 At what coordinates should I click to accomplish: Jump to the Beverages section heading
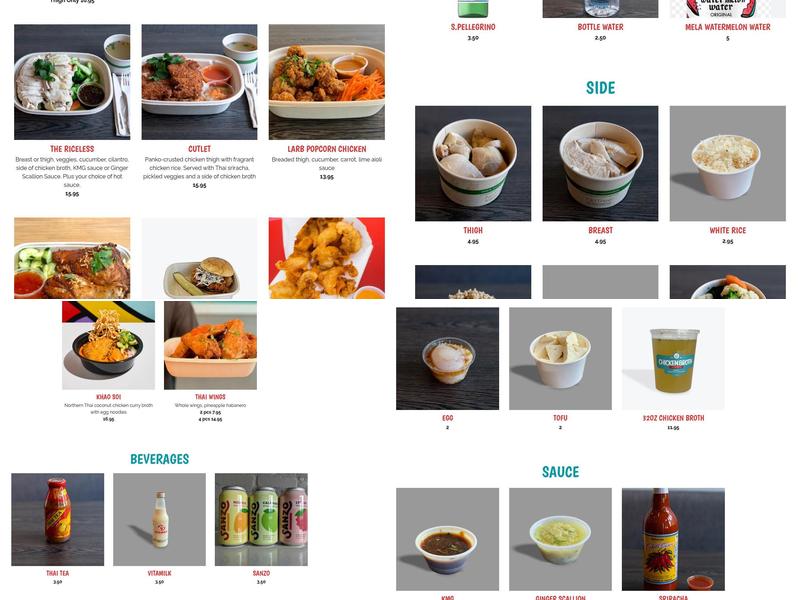point(160,459)
